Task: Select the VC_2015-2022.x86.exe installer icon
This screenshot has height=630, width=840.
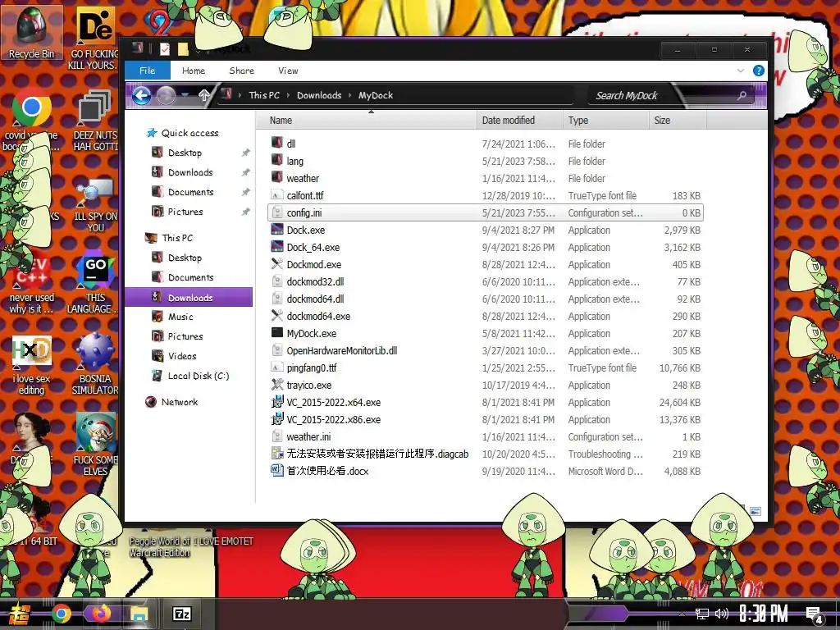Action: click(277, 419)
